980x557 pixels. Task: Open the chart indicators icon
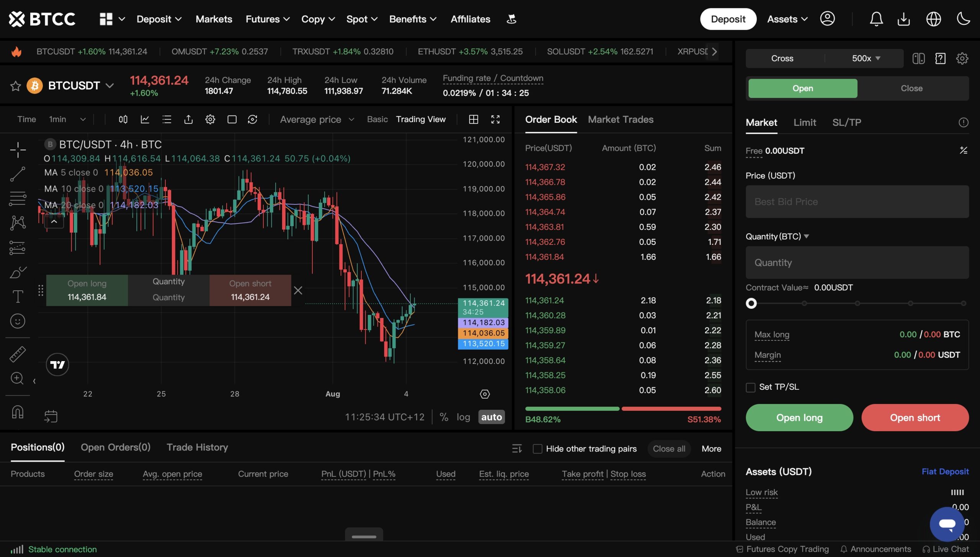[x=145, y=119]
